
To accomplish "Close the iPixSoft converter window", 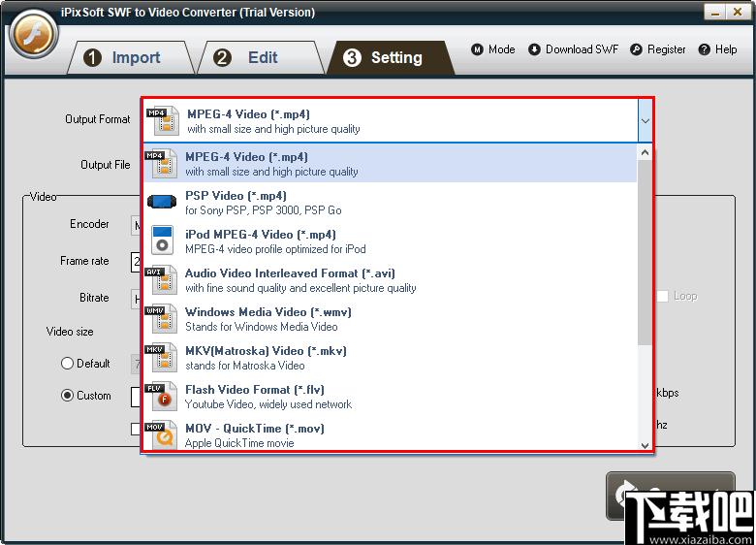I will [x=738, y=12].
